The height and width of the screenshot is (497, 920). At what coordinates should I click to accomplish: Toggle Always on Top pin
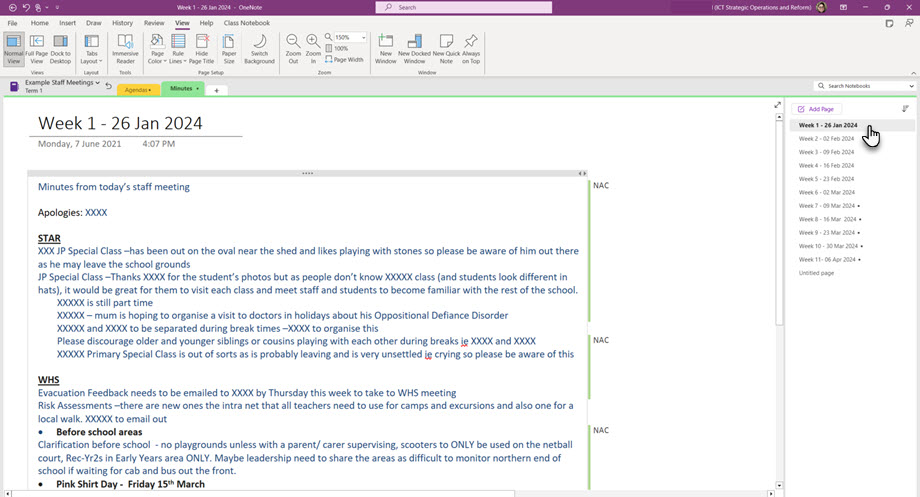pos(471,49)
